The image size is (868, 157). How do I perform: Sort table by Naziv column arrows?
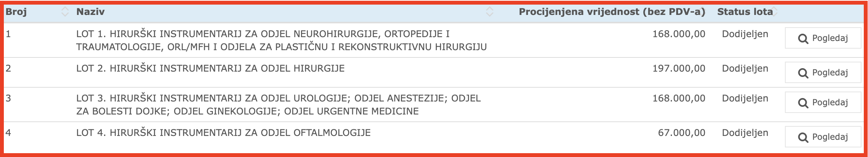click(489, 12)
